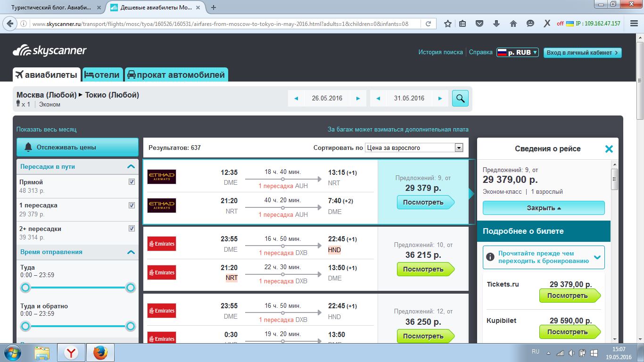Click the Туда slider start handle
This screenshot has width=644, height=362.
coord(25,288)
